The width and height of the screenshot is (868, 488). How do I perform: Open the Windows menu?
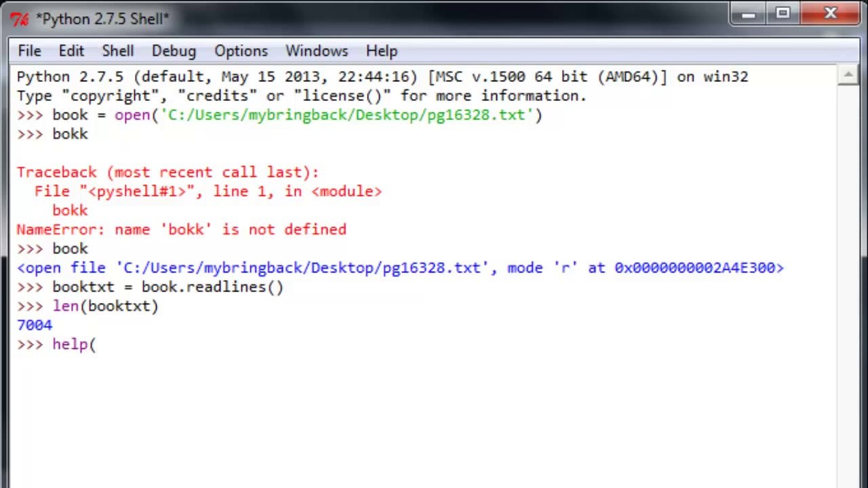pyautogui.click(x=316, y=51)
